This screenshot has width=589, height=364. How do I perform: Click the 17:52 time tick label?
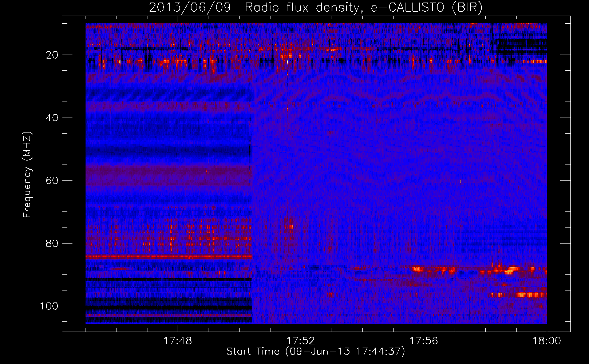point(301,341)
